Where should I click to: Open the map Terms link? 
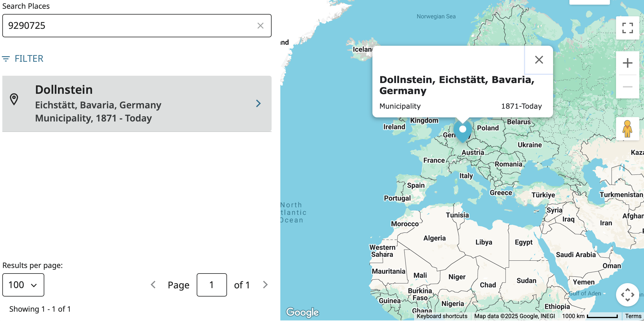(633, 316)
